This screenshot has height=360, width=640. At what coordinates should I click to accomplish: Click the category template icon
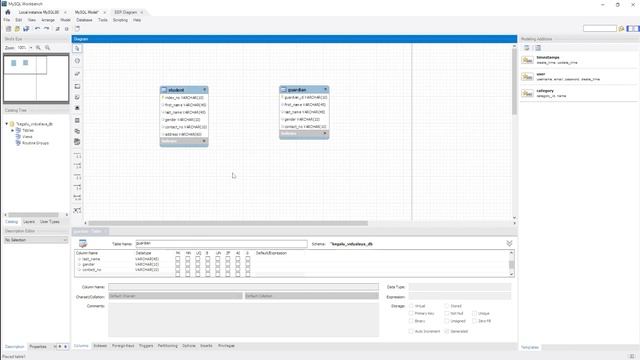tap(527, 93)
